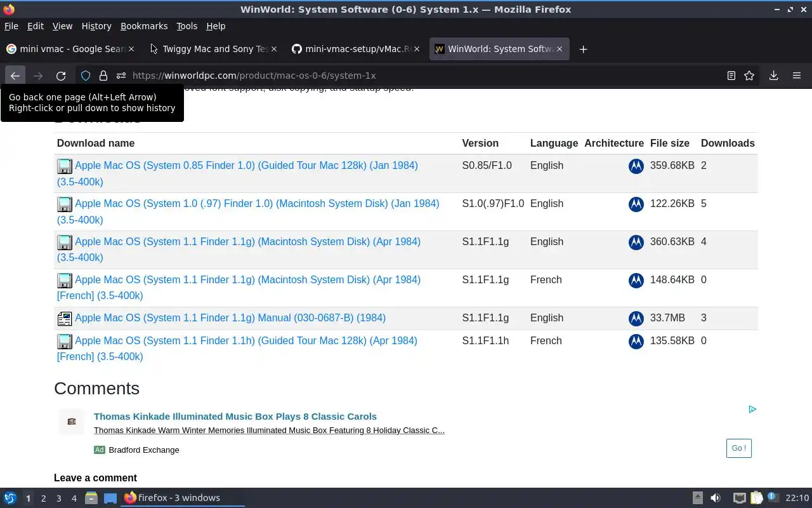
Task: Open site permissions icon in the address bar
Action: pos(121,76)
